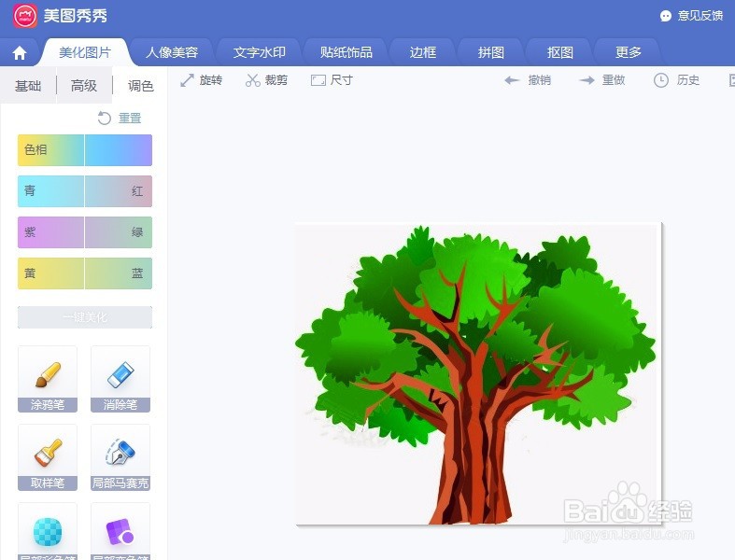Image resolution: width=735 pixels, height=560 pixels.
Task: Click the 裁剪 crop tool
Action: click(266, 80)
